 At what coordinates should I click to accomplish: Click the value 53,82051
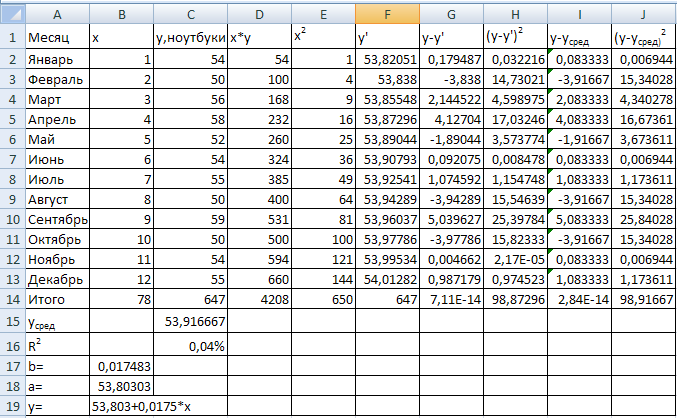point(387,59)
